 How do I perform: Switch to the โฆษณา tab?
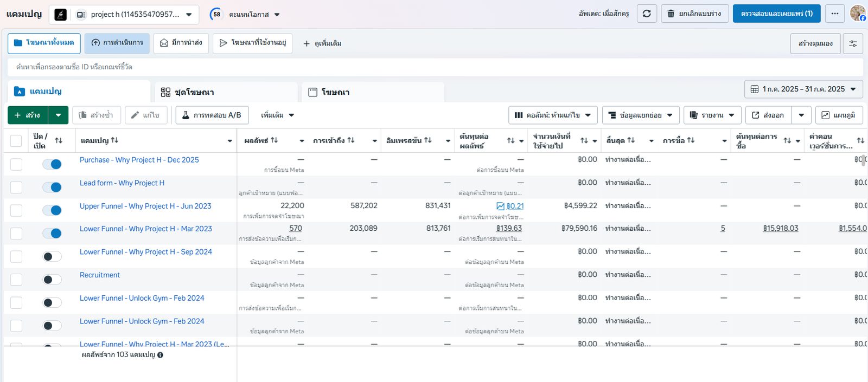coord(373,92)
